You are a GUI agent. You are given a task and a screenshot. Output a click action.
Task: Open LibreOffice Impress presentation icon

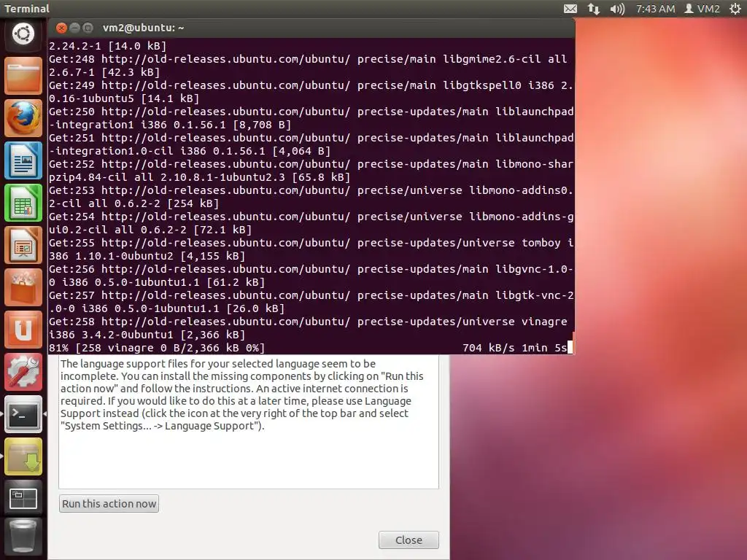[x=23, y=245]
